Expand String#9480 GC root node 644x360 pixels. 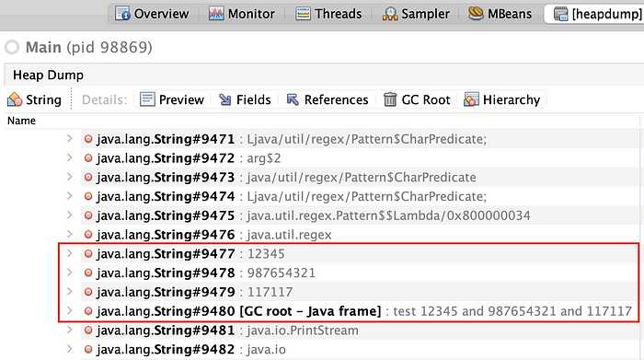coord(69,310)
